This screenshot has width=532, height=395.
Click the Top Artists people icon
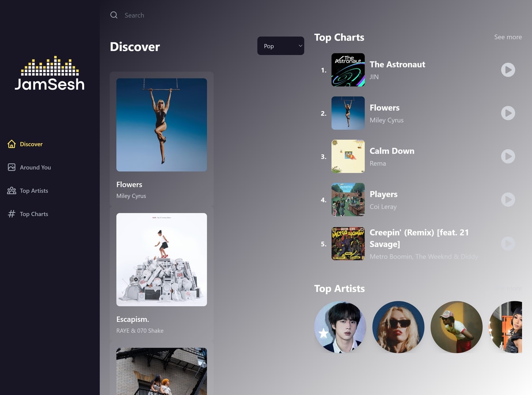tap(11, 191)
